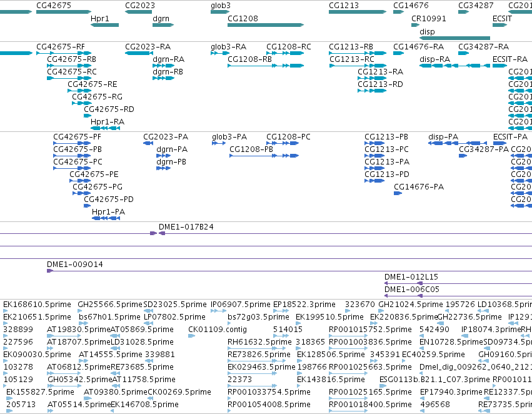
Task: Select protein CG2023-PA
Action: pos(166,137)
